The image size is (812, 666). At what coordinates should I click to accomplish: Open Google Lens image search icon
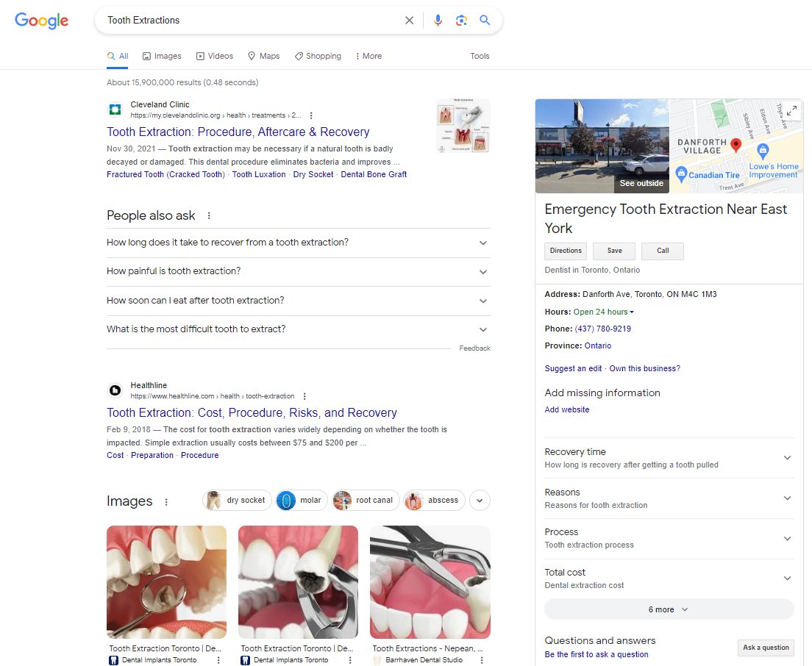[x=461, y=20]
